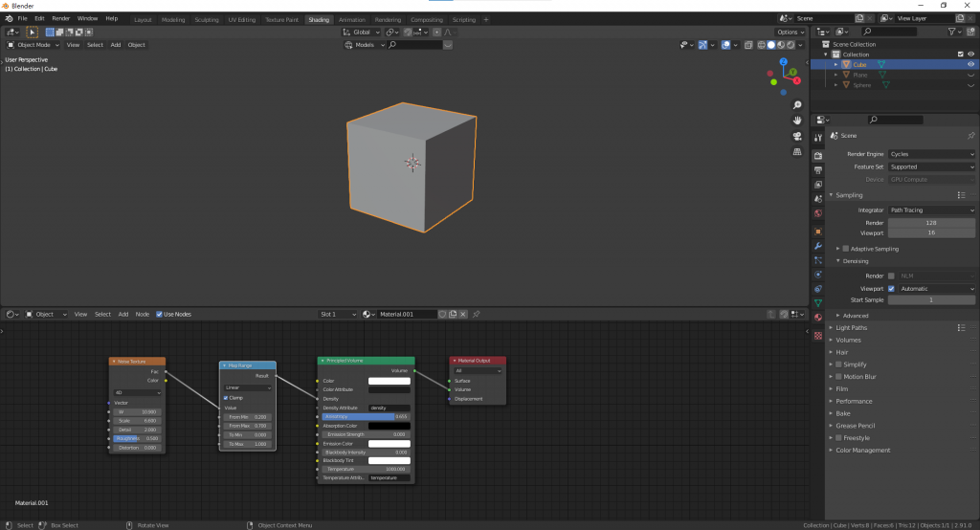Open the Render menu in the top bar
This screenshot has height=530, width=980.
point(61,18)
